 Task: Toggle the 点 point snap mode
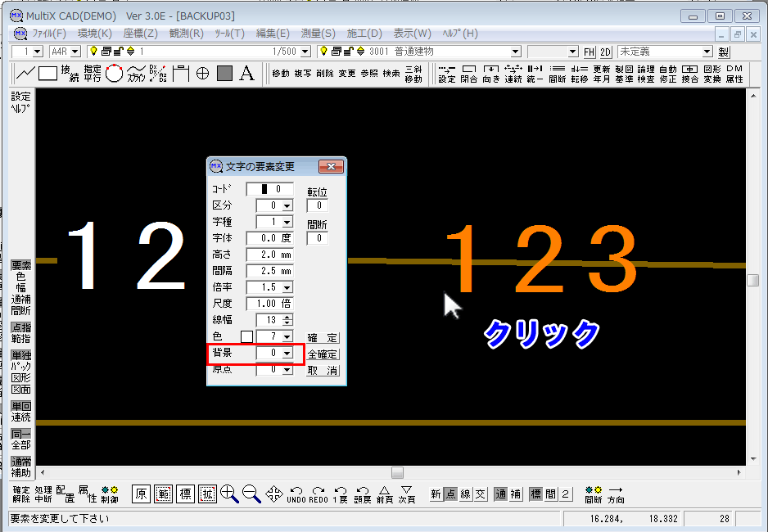450,494
